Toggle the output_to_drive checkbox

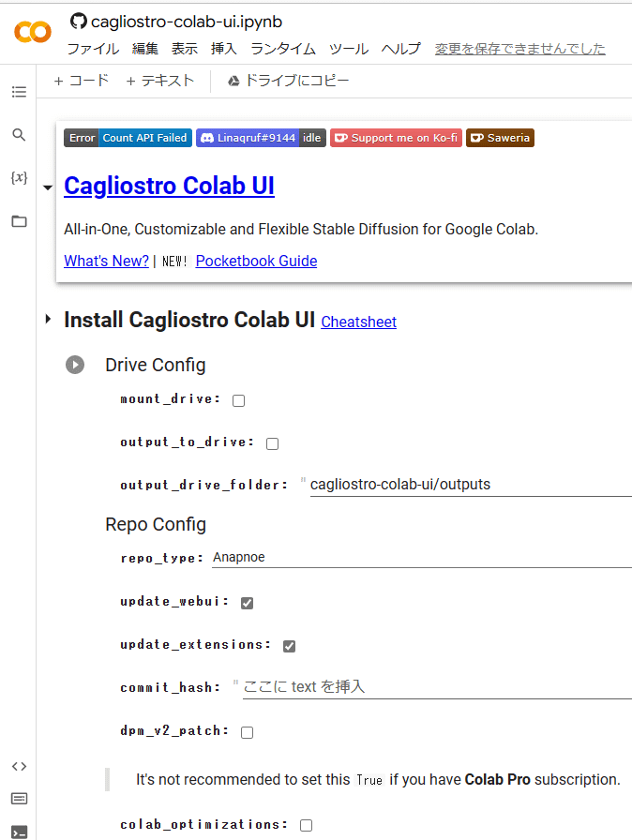point(273,443)
